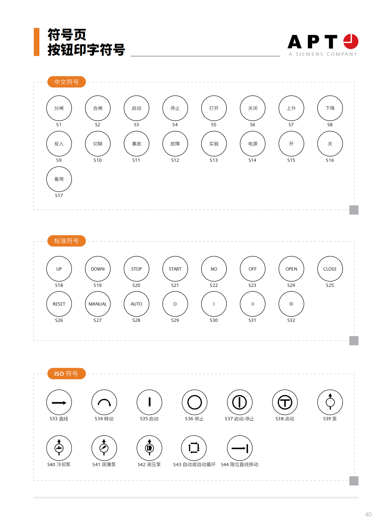This screenshot has height=532, width=392.
Task: Click the gray square below 中文符号 section
Action: [x=354, y=210]
